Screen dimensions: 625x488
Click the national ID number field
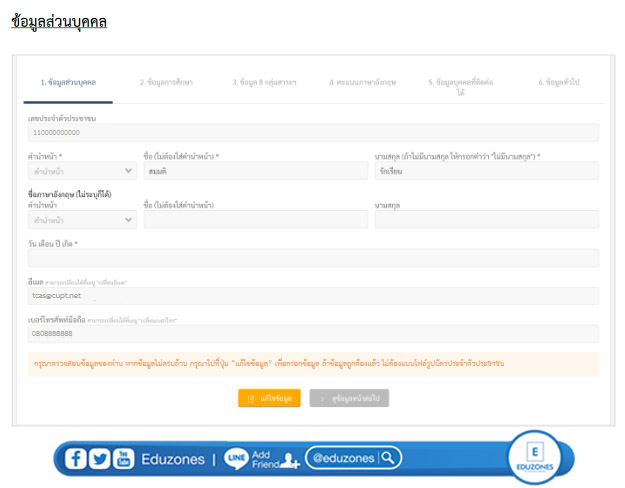[x=313, y=132]
